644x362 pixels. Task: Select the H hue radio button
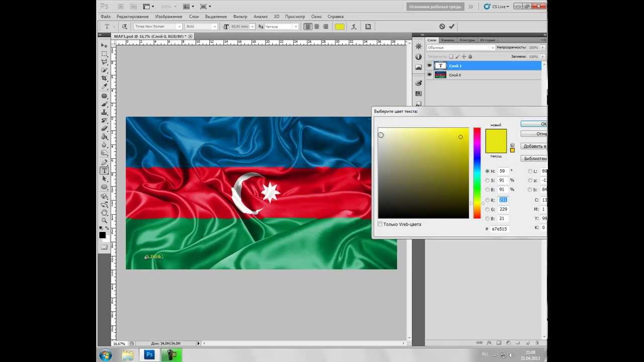coord(487,171)
